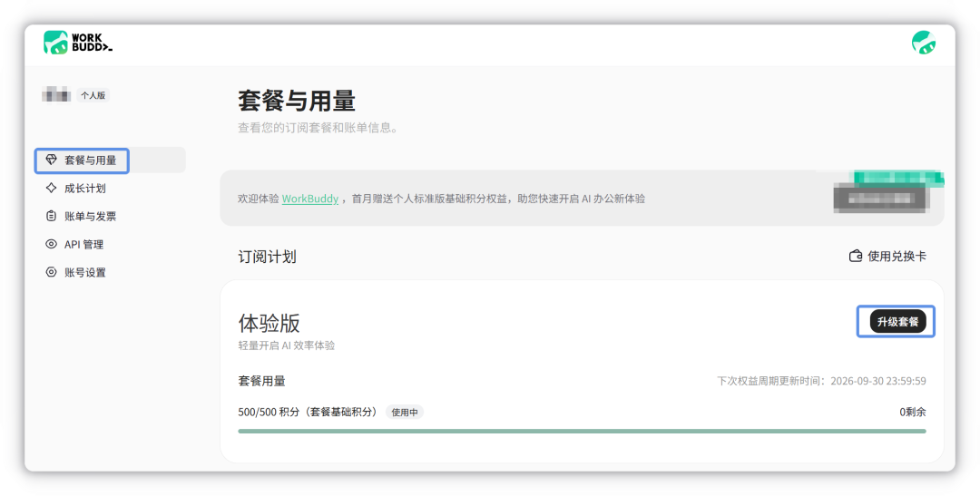Click the blurred username in sidebar

pos(56,95)
